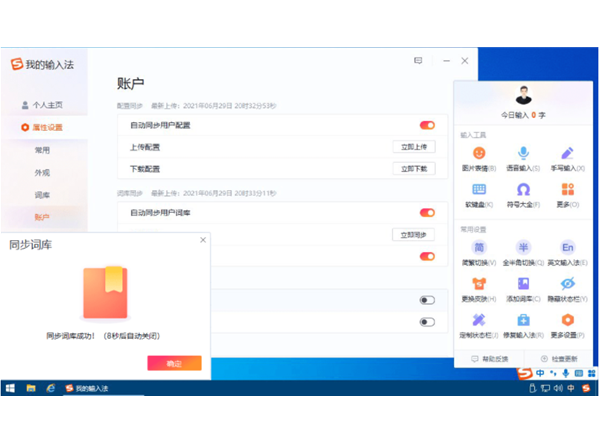Open 更多(O) tools grid icon
The image size is (600, 441).
pyautogui.click(x=567, y=189)
